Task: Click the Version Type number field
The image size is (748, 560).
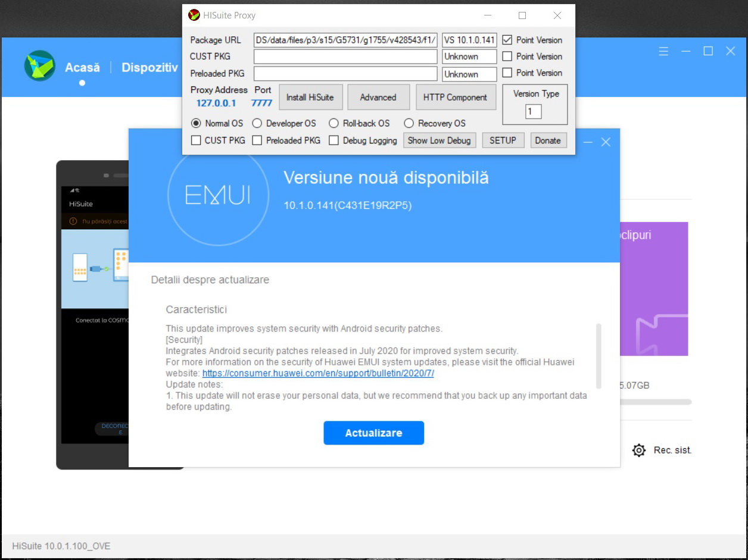Action: [x=533, y=111]
